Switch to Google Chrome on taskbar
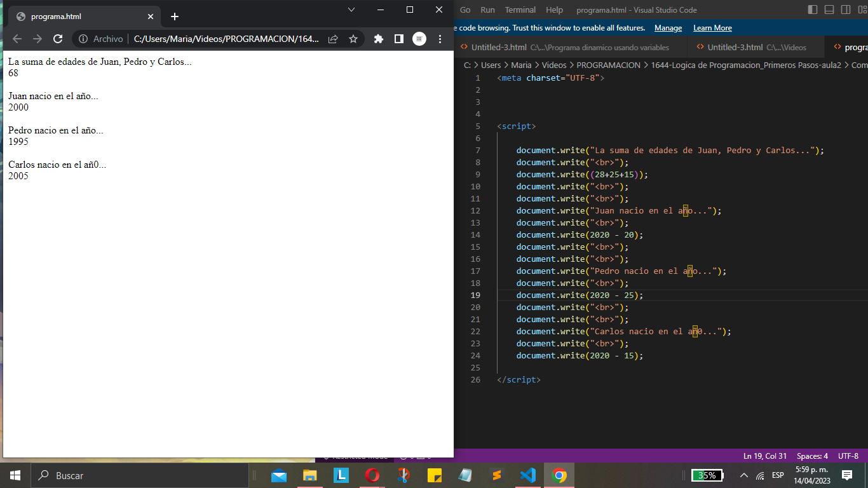 [559, 475]
